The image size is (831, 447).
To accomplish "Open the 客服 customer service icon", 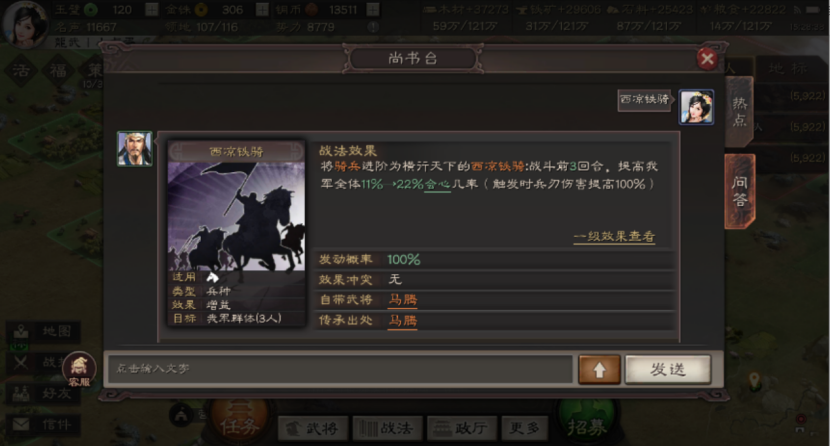I will click(79, 369).
